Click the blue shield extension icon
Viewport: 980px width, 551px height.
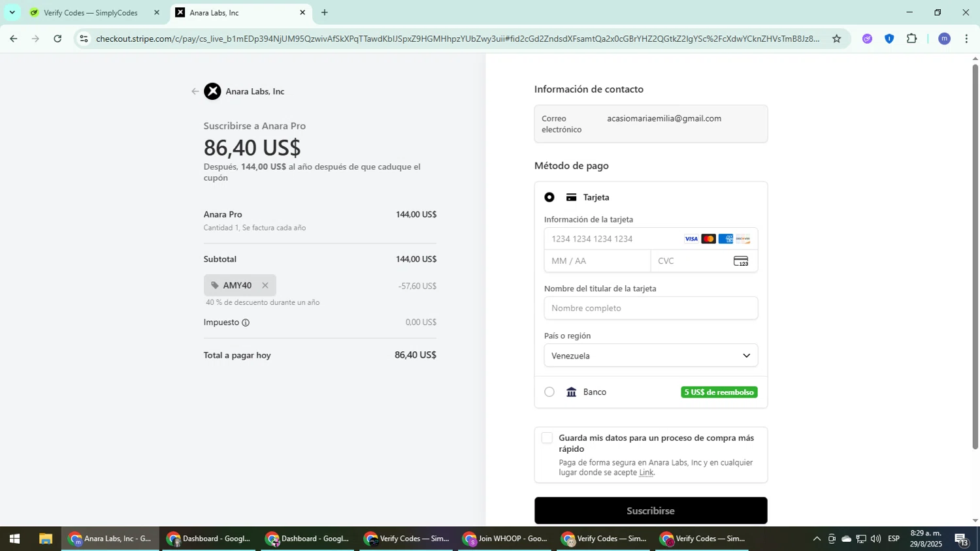point(889,39)
